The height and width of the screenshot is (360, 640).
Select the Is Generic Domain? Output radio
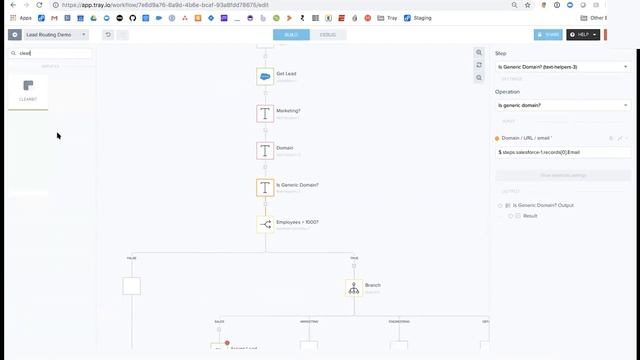(500, 205)
